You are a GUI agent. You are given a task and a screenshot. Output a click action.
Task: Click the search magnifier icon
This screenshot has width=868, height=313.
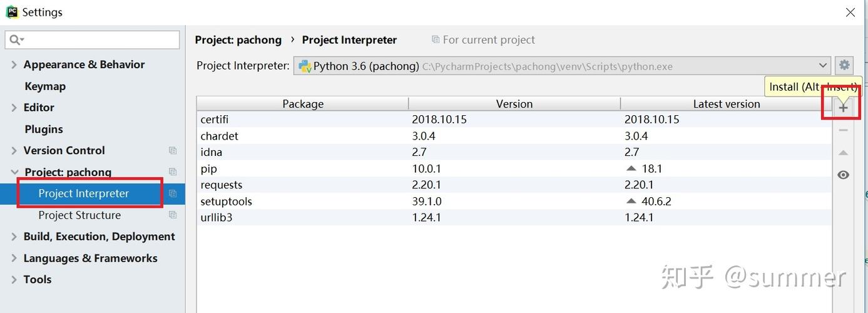click(x=16, y=39)
